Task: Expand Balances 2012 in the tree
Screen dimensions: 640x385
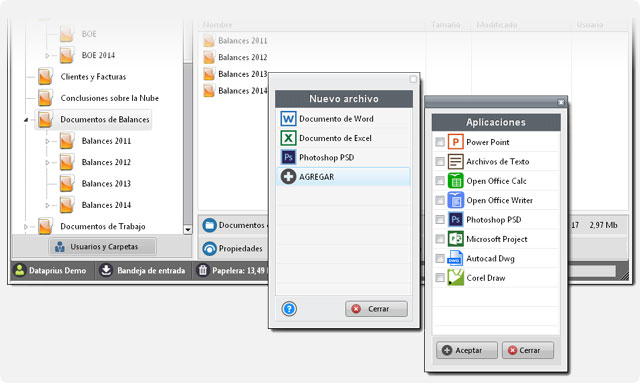Action: point(47,162)
